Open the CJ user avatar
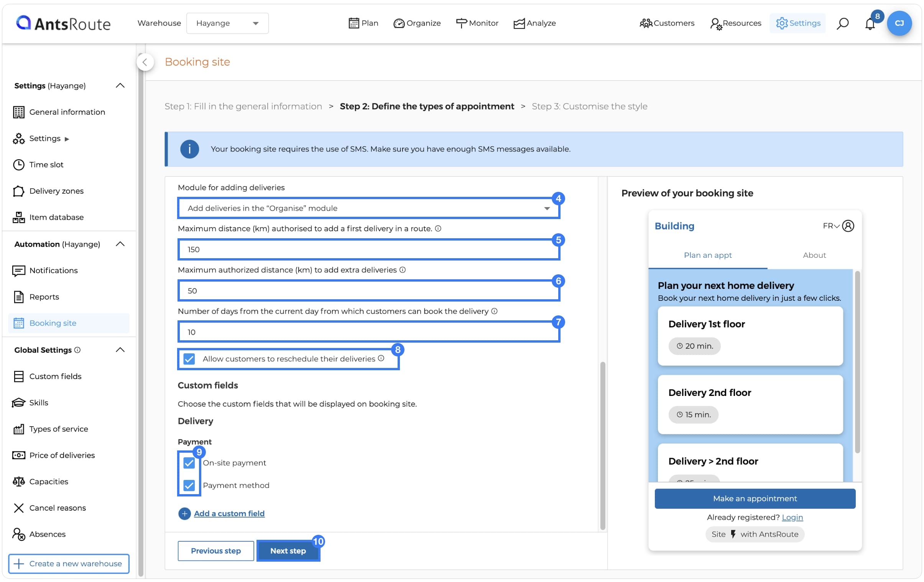Image resolution: width=924 pixels, height=582 pixels. [899, 23]
